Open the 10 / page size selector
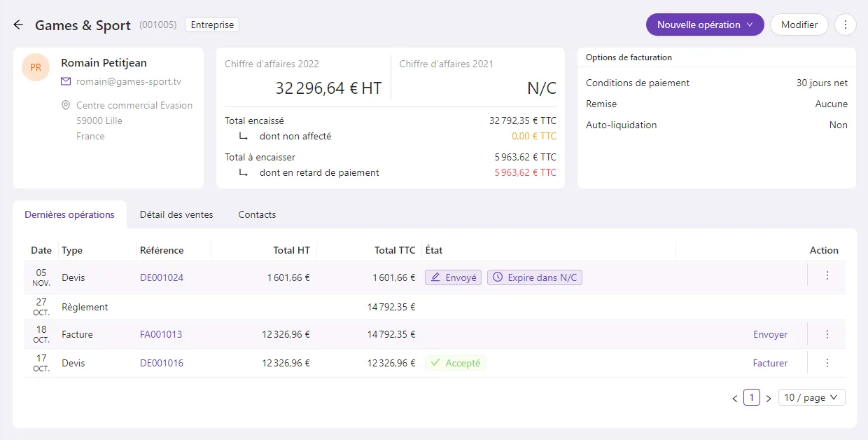868x440 pixels. click(812, 397)
